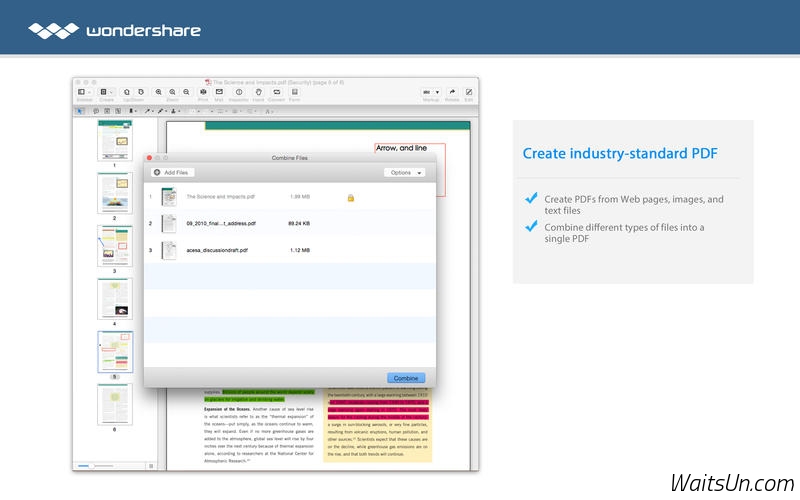Select the Hand tool icon

click(x=259, y=92)
